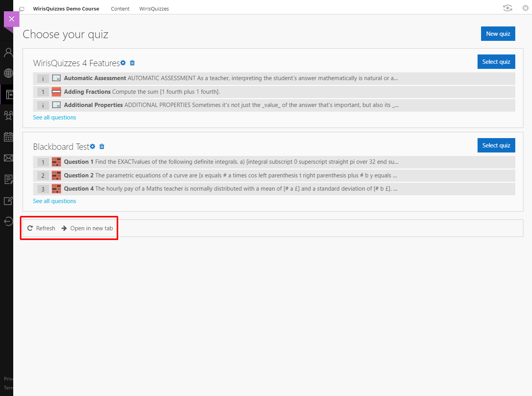Click the Open in new tab arrow icon
Image resolution: width=532 pixels, height=396 pixels.
pyautogui.click(x=64, y=228)
